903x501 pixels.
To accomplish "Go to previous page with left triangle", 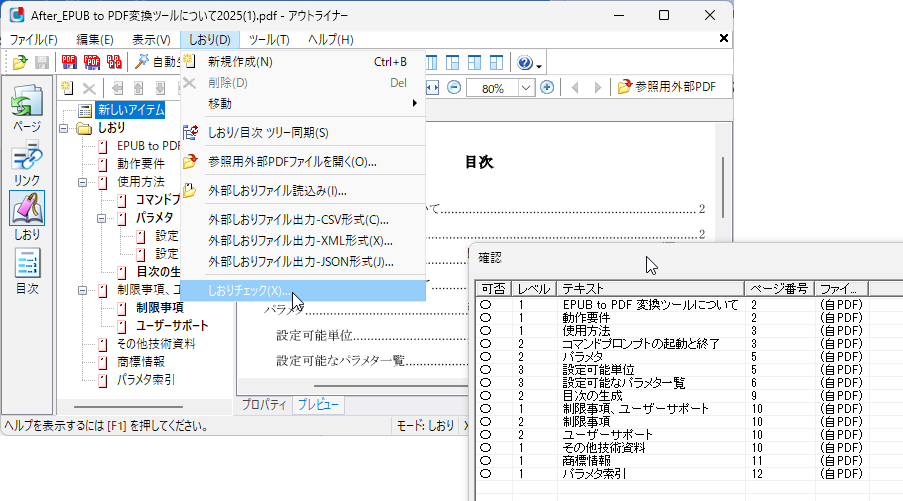I will click(x=575, y=88).
